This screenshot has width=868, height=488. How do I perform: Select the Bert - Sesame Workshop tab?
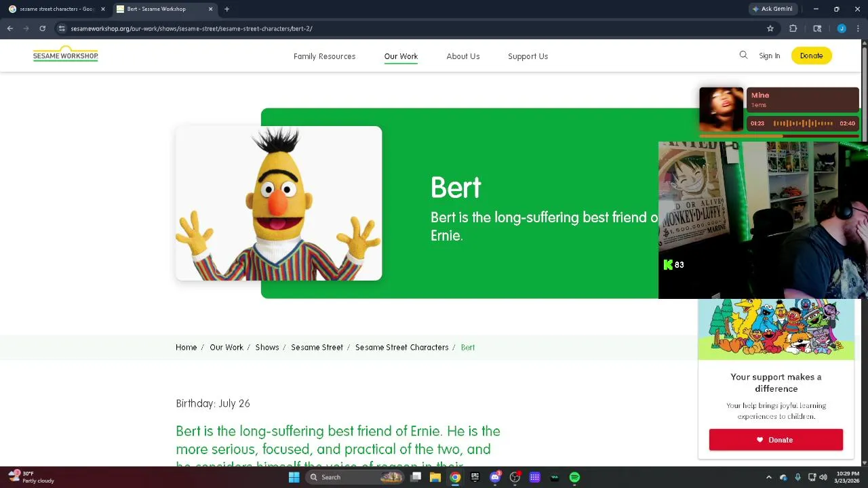[x=165, y=9]
